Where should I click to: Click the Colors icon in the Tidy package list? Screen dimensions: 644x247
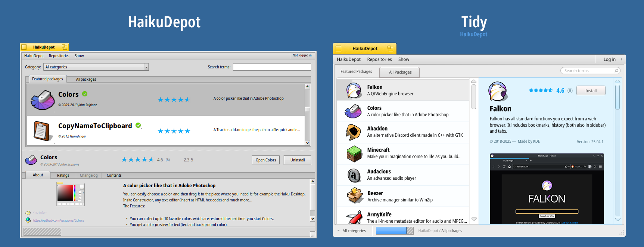353,111
